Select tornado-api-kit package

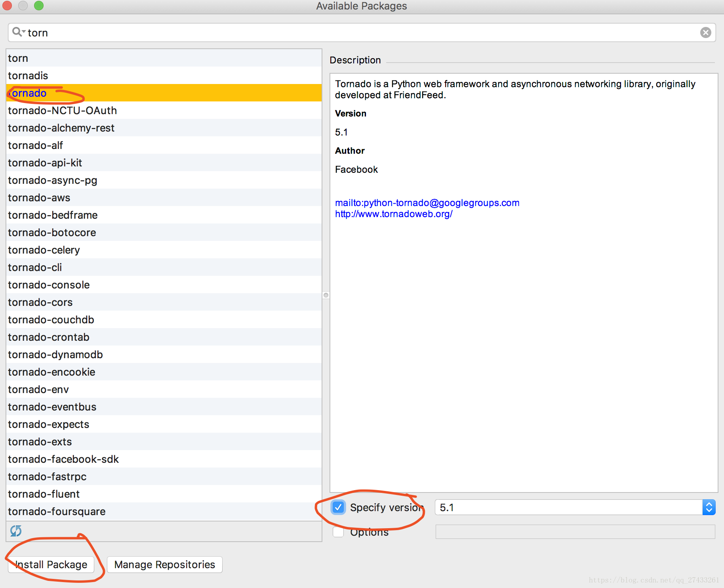click(x=164, y=162)
